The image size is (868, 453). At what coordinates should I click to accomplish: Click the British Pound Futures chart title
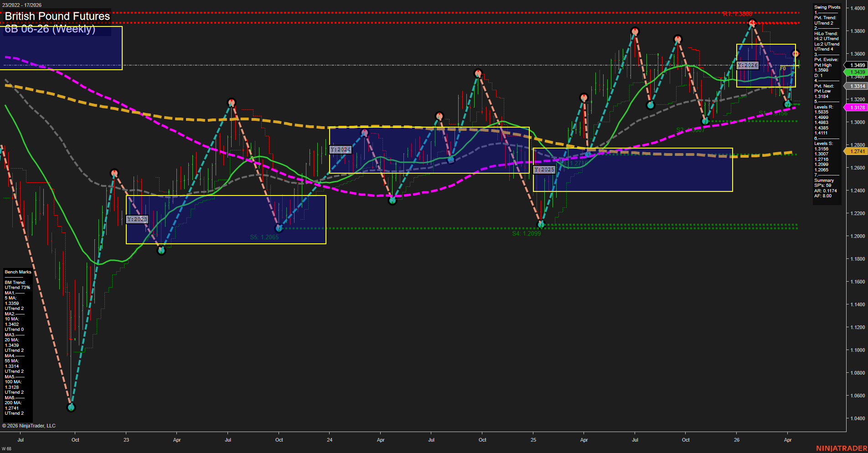point(57,16)
